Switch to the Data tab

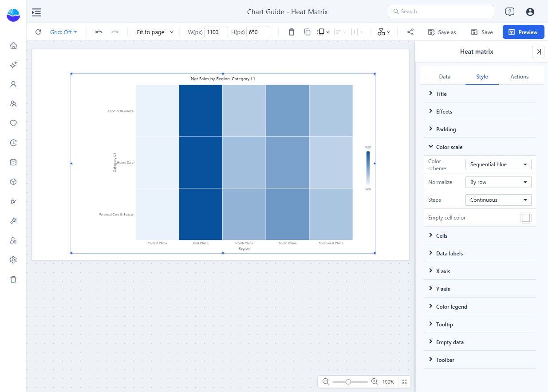click(445, 77)
